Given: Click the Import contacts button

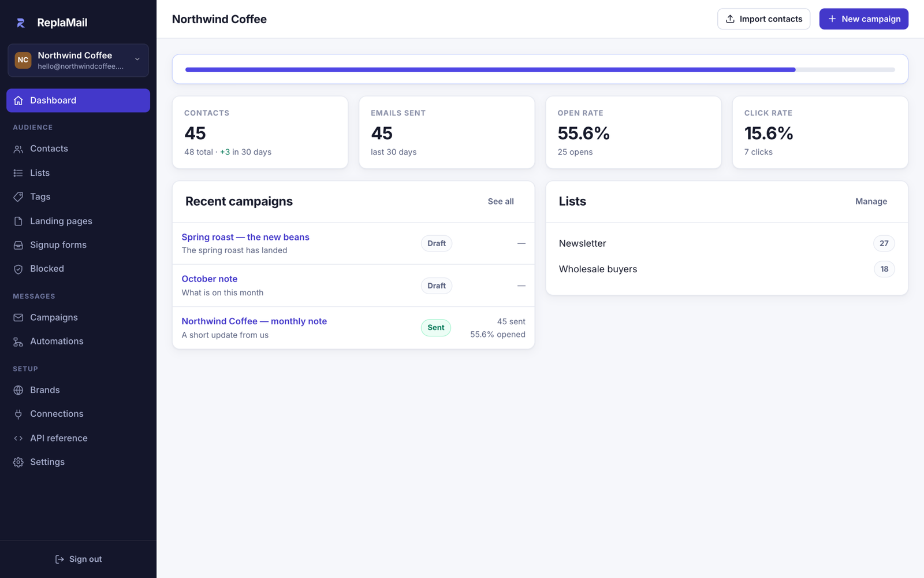Looking at the screenshot, I should [763, 19].
